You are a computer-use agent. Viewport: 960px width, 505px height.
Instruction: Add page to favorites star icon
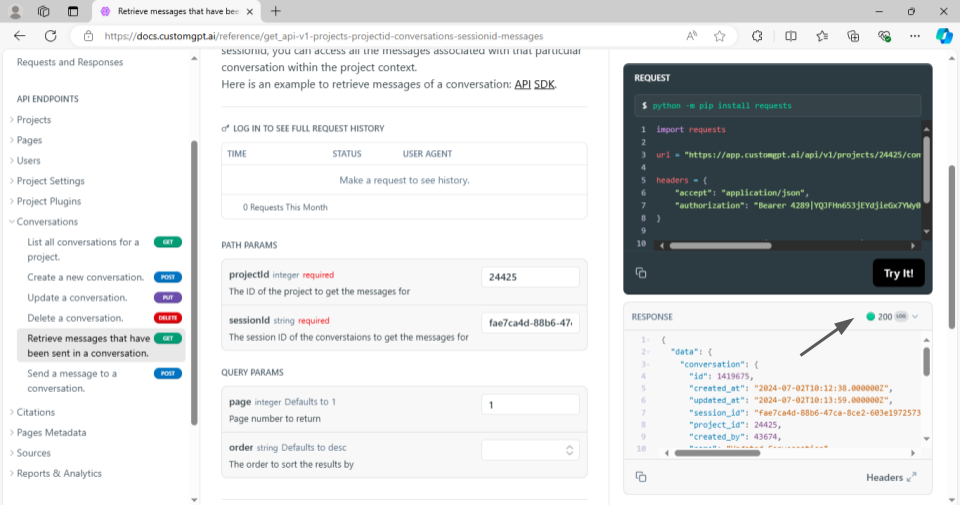719,36
